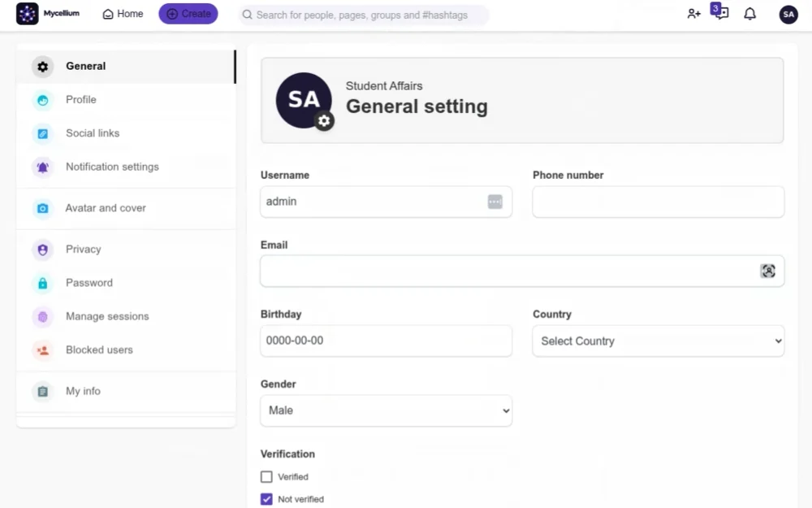Open Social links settings
This screenshot has width=812, height=508.
point(126,133)
